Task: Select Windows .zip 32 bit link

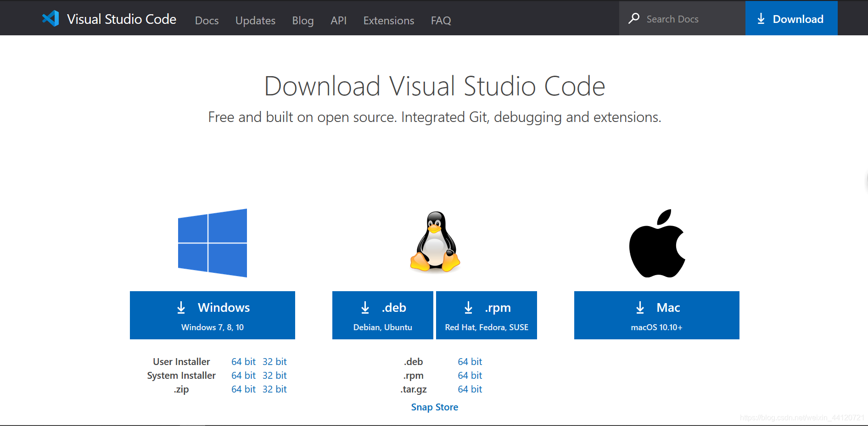Action: [x=274, y=389]
